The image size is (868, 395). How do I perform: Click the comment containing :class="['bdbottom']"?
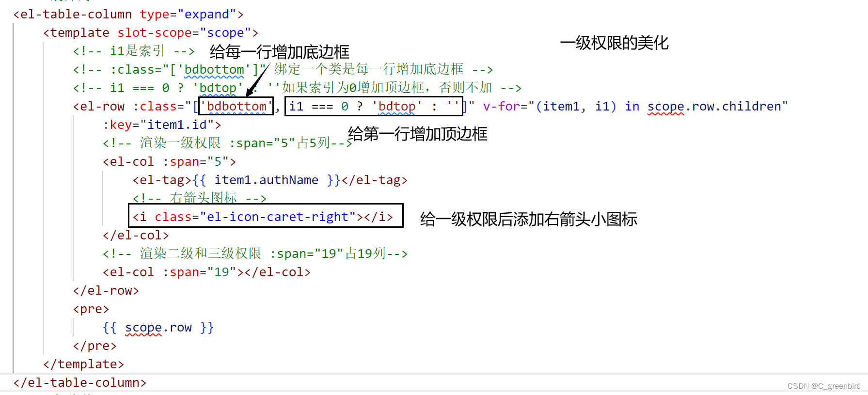coord(283,69)
